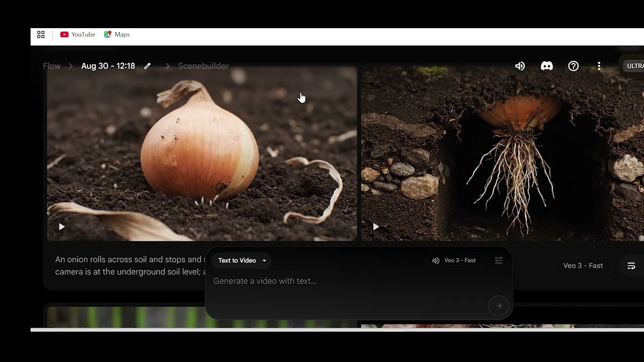Click the pencil icon to rename project
Image resolution: width=644 pixels, height=362 pixels.
(x=147, y=66)
